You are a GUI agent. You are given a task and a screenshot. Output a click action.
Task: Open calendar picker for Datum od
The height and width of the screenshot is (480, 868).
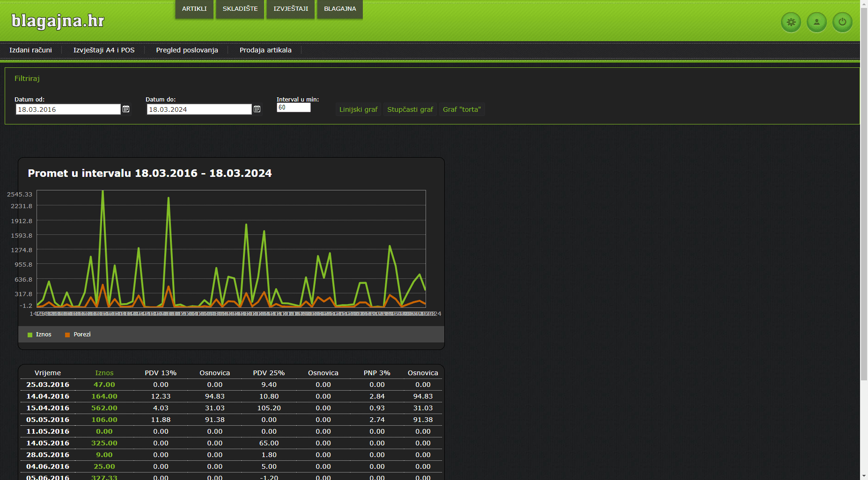coord(126,109)
